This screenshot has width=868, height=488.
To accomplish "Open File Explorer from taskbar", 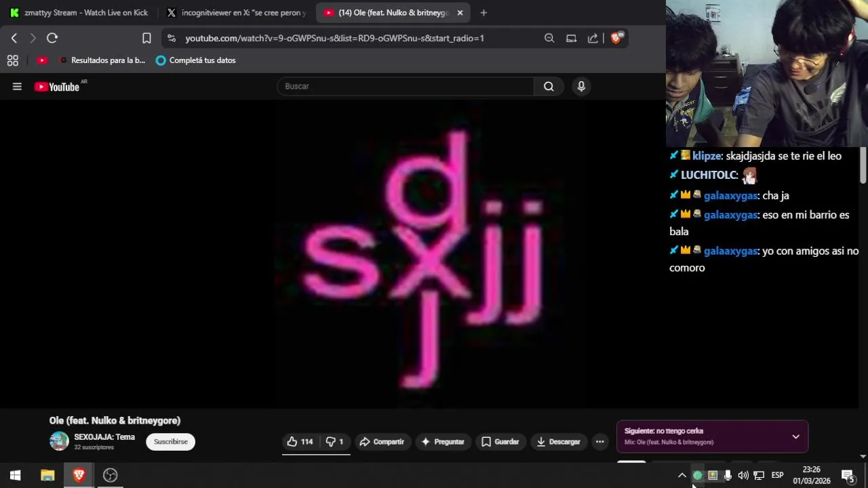I will (47, 475).
